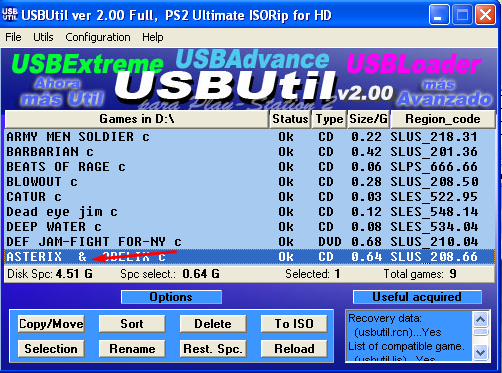502x373 pixels.
Task: Click the 'Useful acquired' panel label
Action: tap(417, 297)
